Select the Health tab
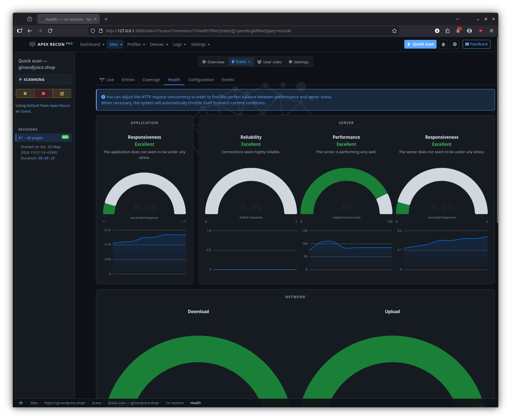Viewport: 511px width, 420px height. click(x=174, y=80)
